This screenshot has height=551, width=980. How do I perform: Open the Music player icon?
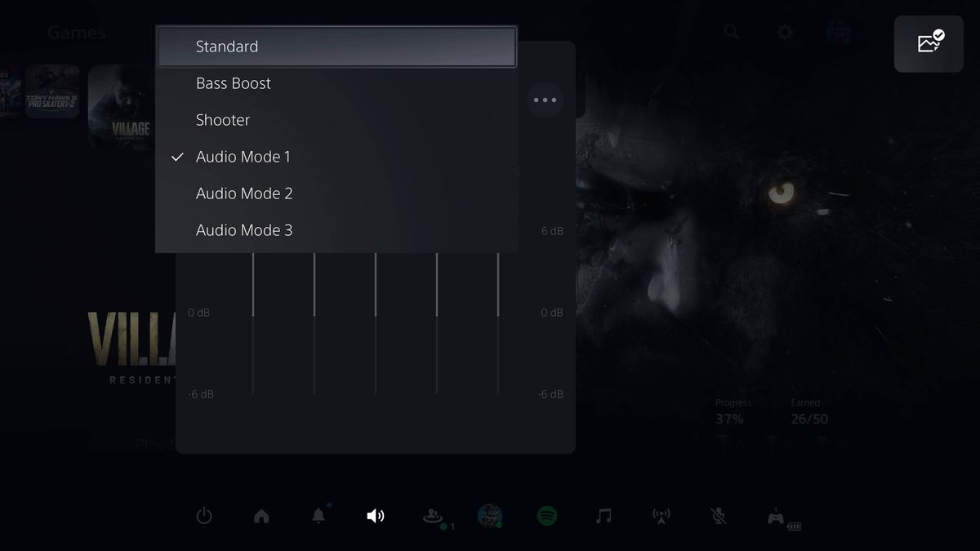(x=604, y=515)
